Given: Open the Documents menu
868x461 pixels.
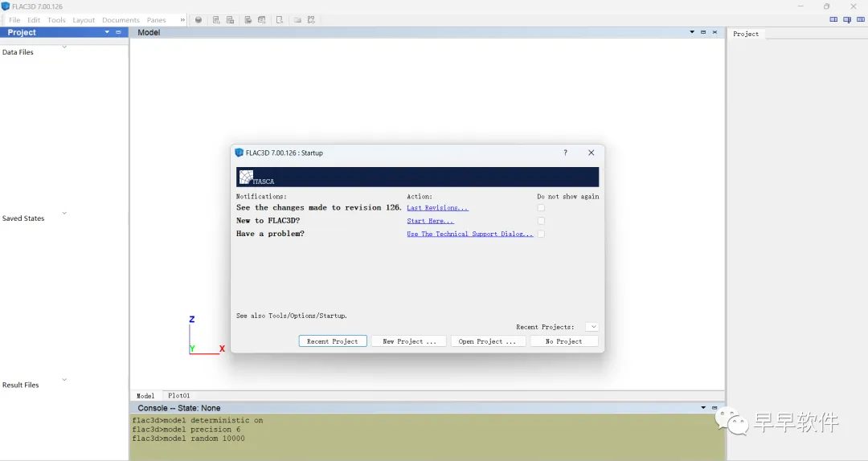Looking at the screenshot, I should pos(121,20).
